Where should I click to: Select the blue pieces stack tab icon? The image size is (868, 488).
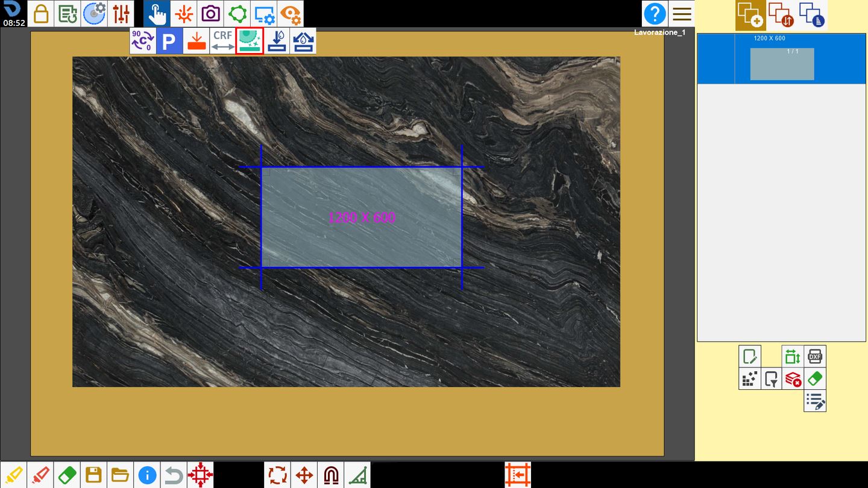coord(811,15)
